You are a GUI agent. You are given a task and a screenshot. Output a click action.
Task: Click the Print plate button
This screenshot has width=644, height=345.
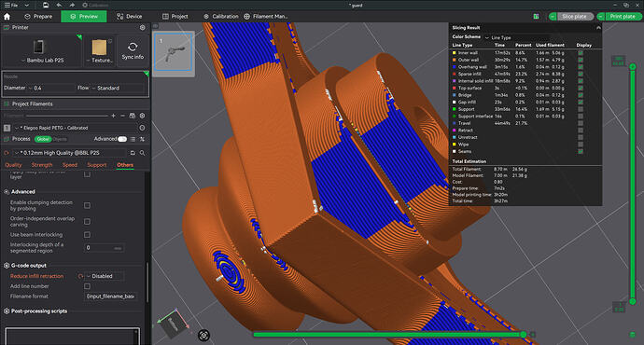[623, 17]
